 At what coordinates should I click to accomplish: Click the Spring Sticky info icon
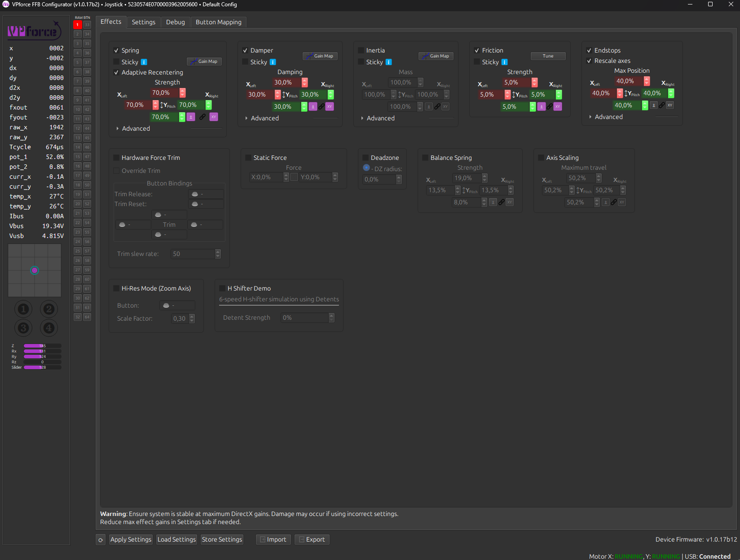(144, 62)
